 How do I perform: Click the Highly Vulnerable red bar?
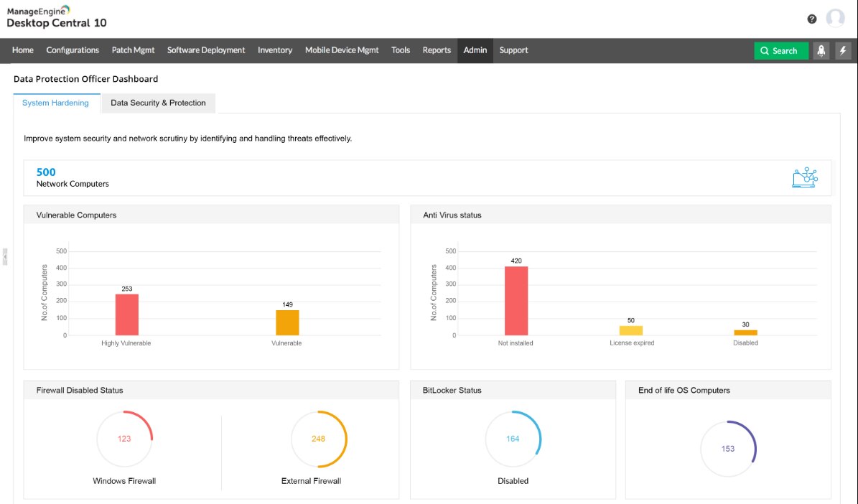pyautogui.click(x=127, y=314)
